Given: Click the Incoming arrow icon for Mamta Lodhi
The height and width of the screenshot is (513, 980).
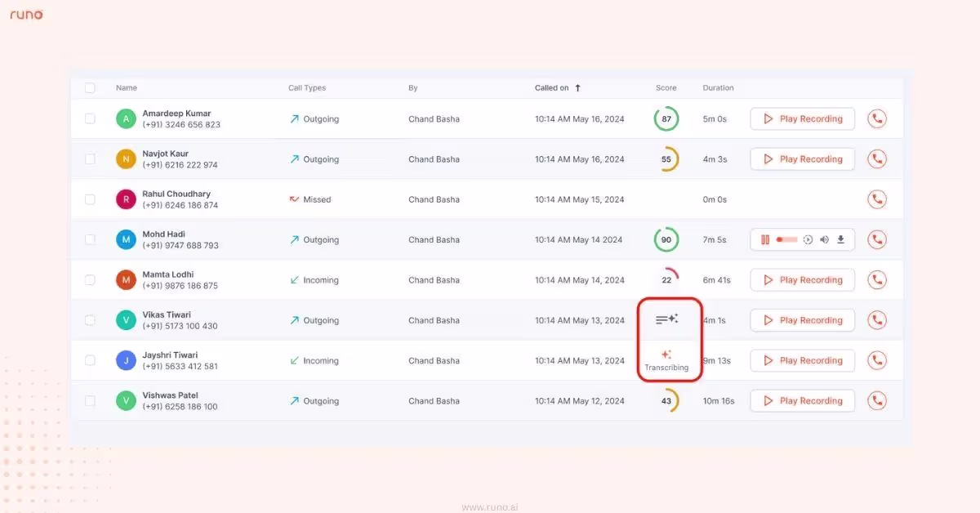Looking at the screenshot, I should tap(295, 279).
